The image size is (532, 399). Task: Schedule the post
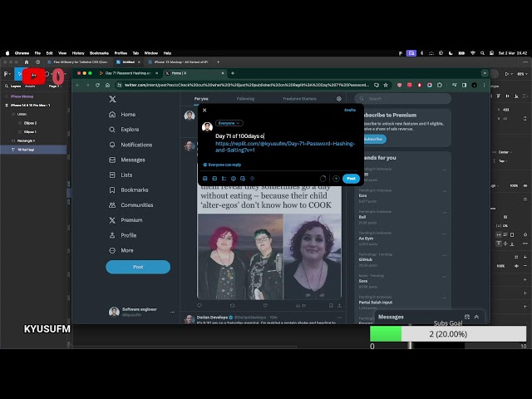pyautogui.click(x=243, y=179)
